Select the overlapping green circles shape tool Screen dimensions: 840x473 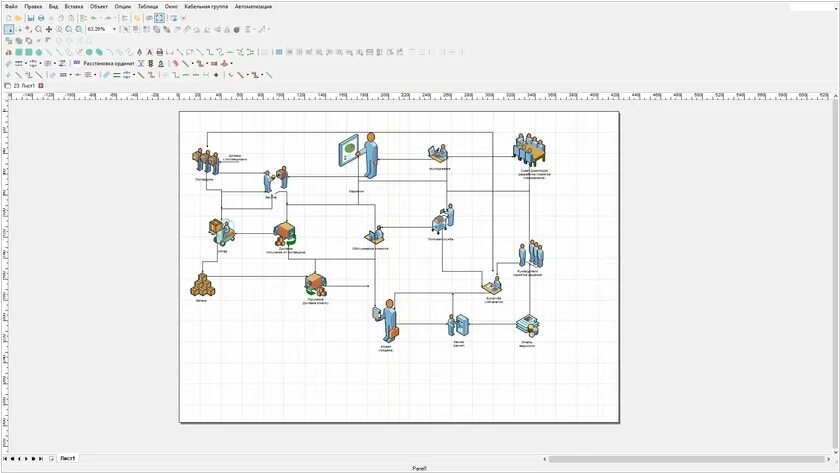(x=99, y=52)
